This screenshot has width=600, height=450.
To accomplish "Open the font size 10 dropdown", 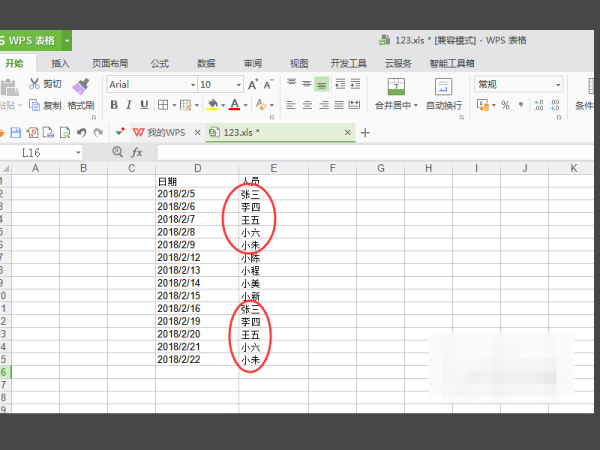I will 239,85.
